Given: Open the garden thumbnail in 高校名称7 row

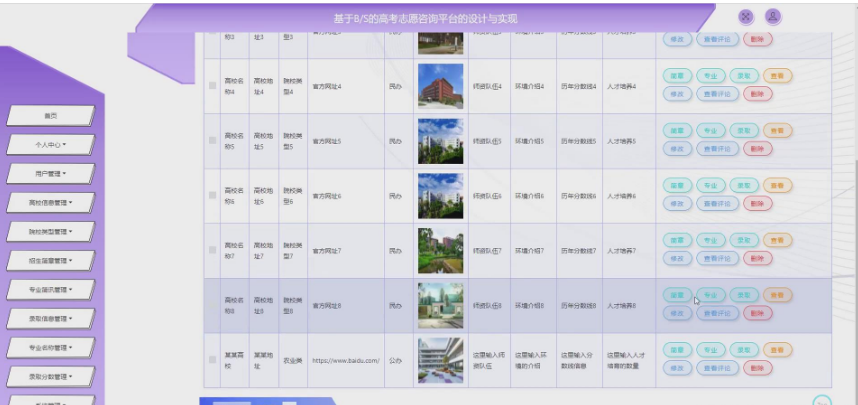Looking at the screenshot, I should point(440,251).
